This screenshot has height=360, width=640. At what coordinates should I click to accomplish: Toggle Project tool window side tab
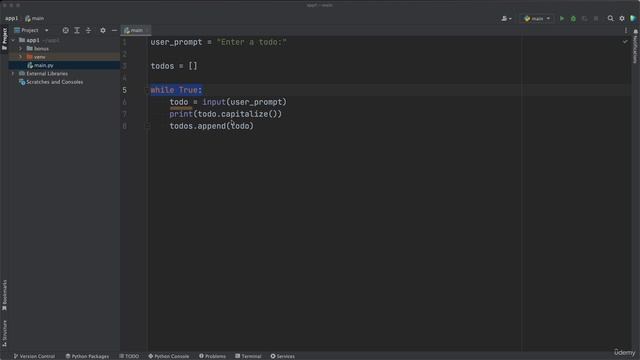tap(4, 39)
